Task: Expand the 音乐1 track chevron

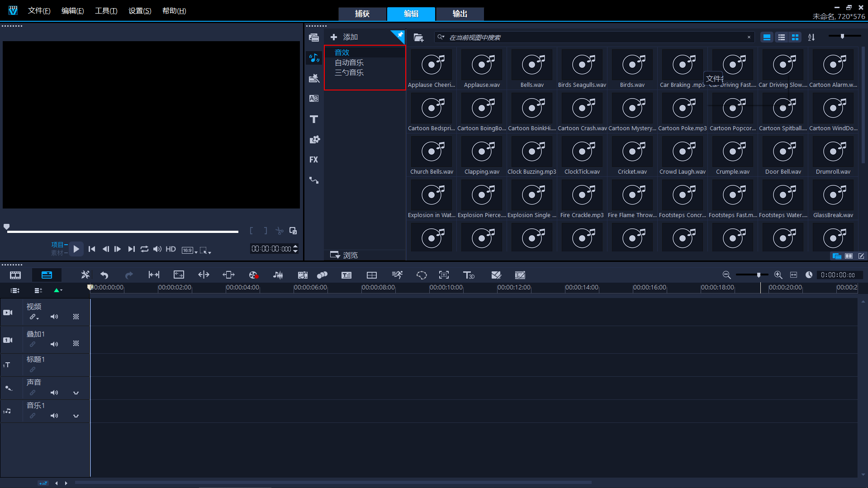Action: [76, 416]
